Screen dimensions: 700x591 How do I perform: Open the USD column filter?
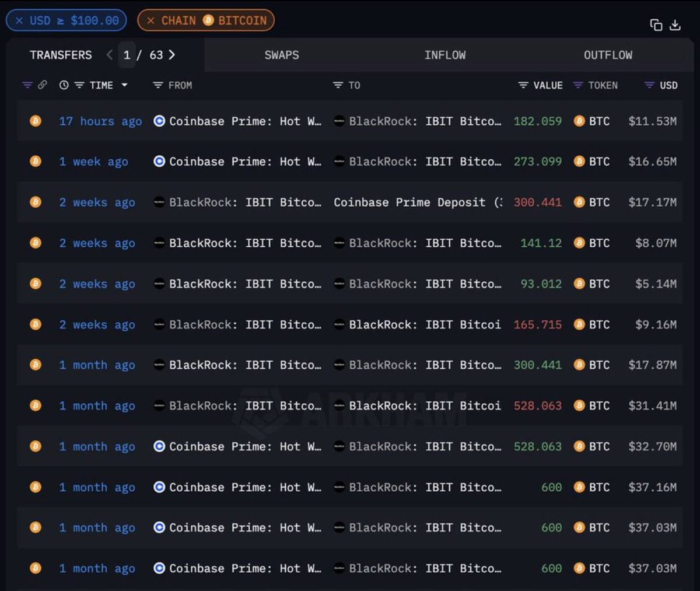649,85
